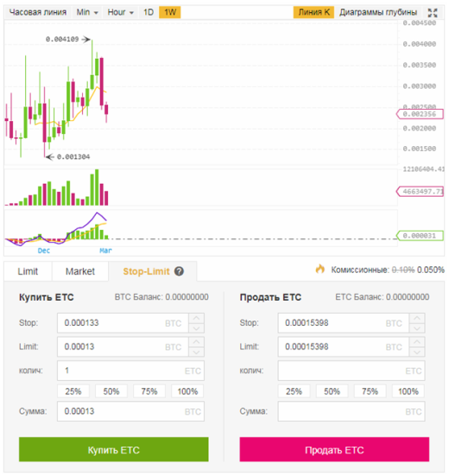Set sell amount to 25%
The width and height of the screenshot is (449, 476).
294,391
